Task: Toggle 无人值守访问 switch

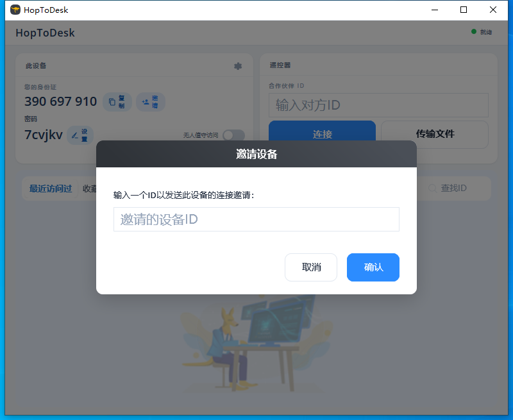Action: (x=233, y=135)
